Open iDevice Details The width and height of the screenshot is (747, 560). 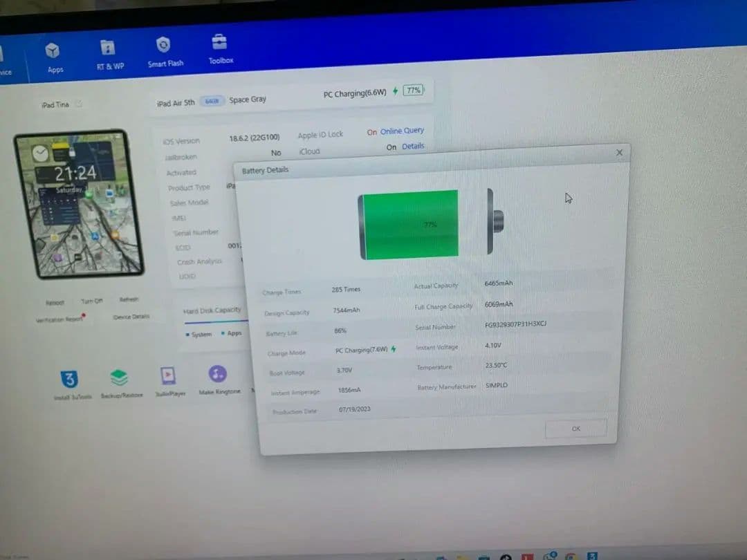tap(131, 317)
